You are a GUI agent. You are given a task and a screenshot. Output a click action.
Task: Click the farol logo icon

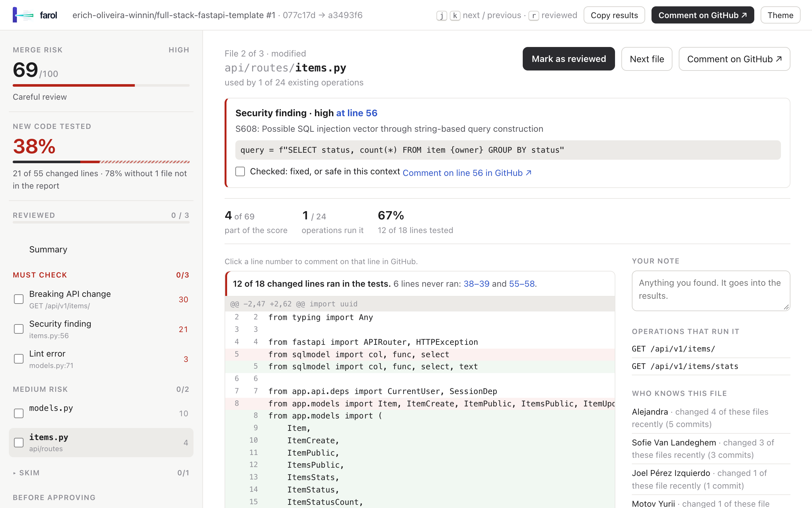pyautogui.click(x=23, y=15)
